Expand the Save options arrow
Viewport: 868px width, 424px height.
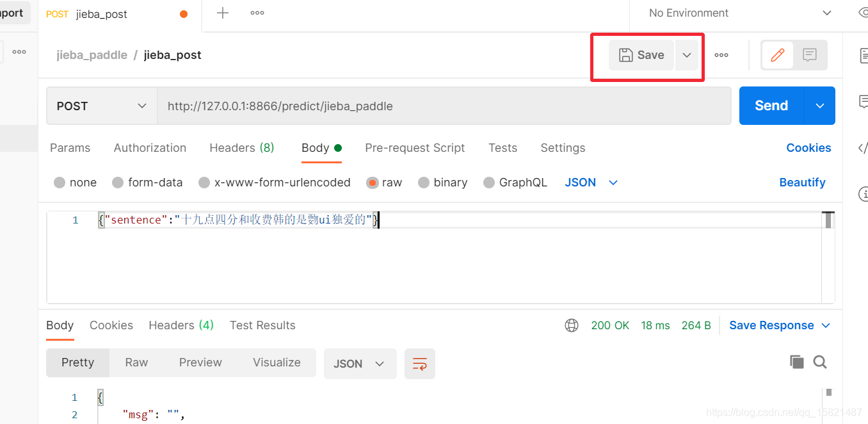click(x=687, y=55)
